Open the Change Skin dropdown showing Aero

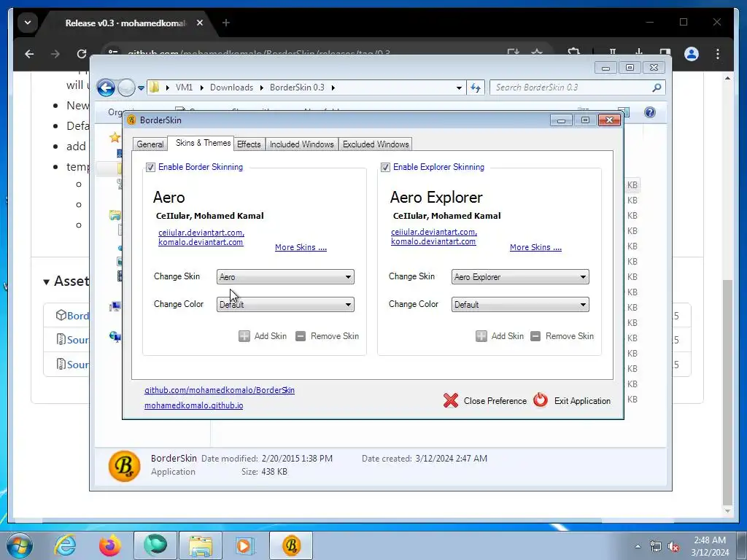click(x=285, y=276)
